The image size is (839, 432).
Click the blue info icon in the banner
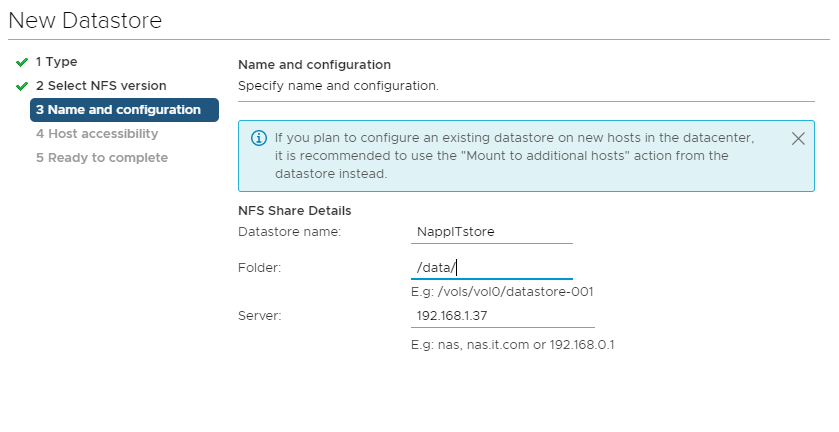(x=259, y=138)
